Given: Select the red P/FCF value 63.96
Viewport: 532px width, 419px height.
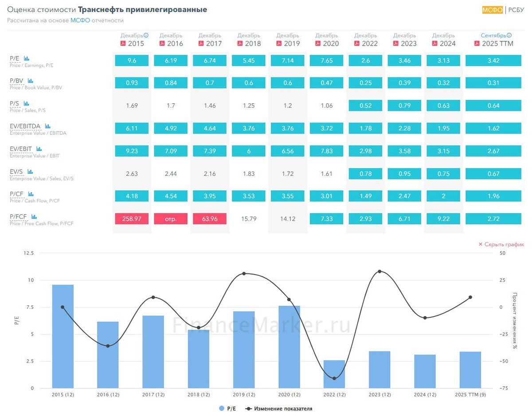Looking at the screenshot, I should click(x=210, y=219).
